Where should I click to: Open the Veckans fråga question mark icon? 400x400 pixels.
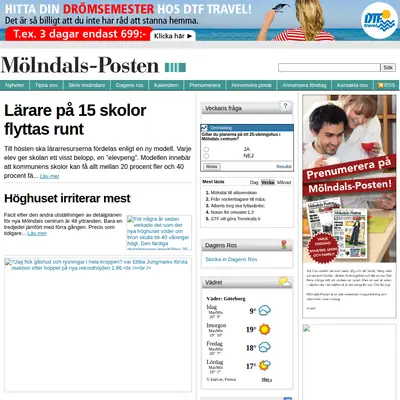point(285,106)
